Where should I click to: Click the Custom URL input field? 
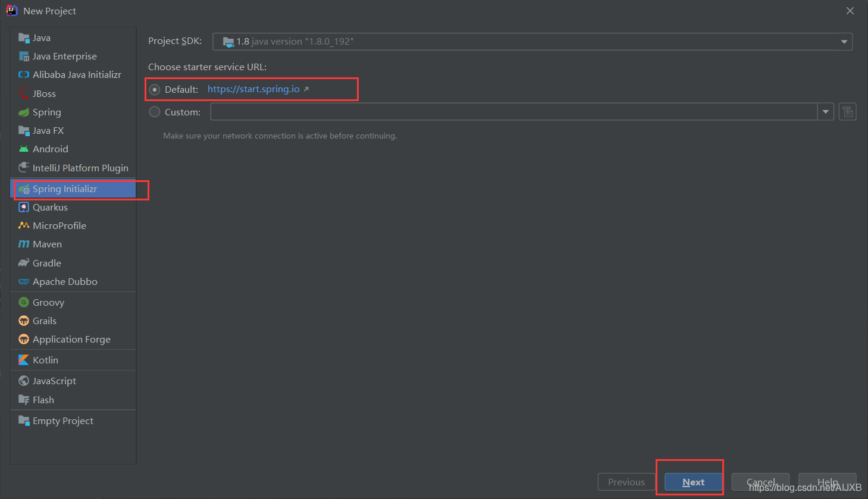click(x=514, y=112)
